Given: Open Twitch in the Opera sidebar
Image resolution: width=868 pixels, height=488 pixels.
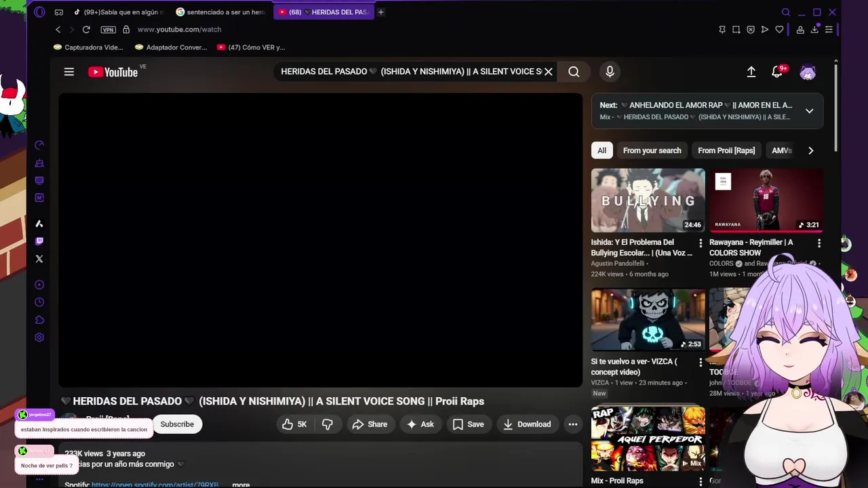Looking at the screenshot, I should [39, 241].
